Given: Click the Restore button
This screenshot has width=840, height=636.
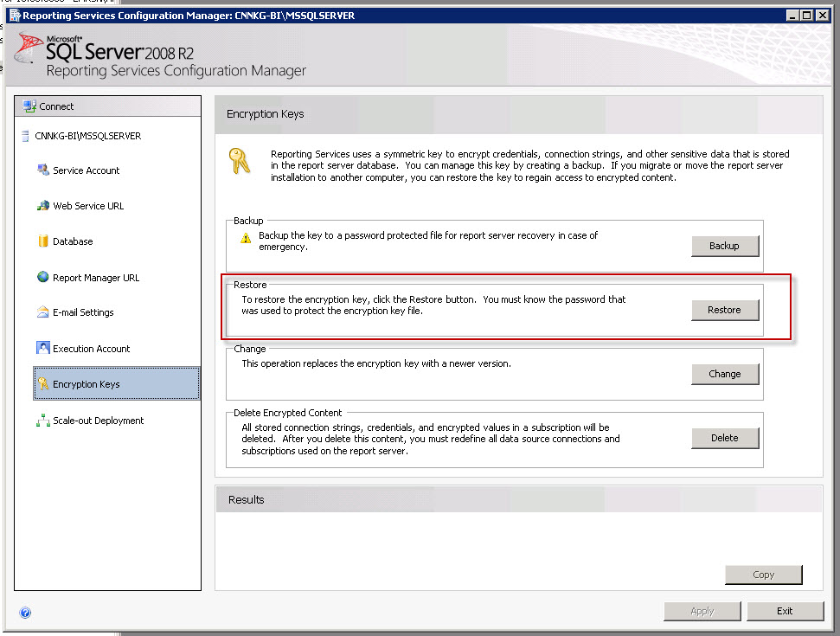Looking at the screenshot, I should (725, 310).
